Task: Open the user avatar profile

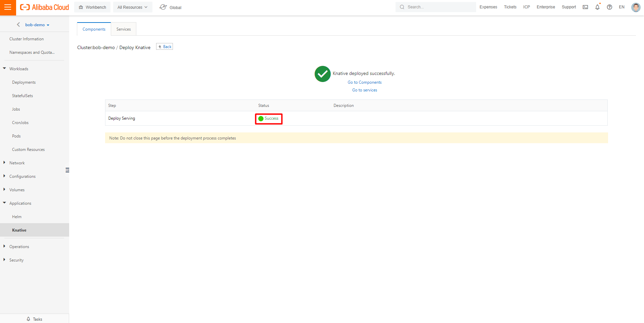Action: (636, 7)
